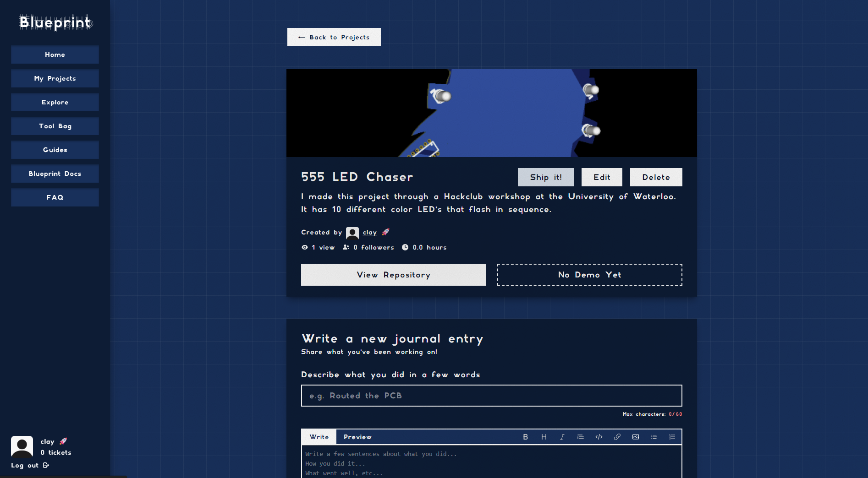Apply bold formatting in journal editor
Screen dimensions: 868x478
[525, 437]
